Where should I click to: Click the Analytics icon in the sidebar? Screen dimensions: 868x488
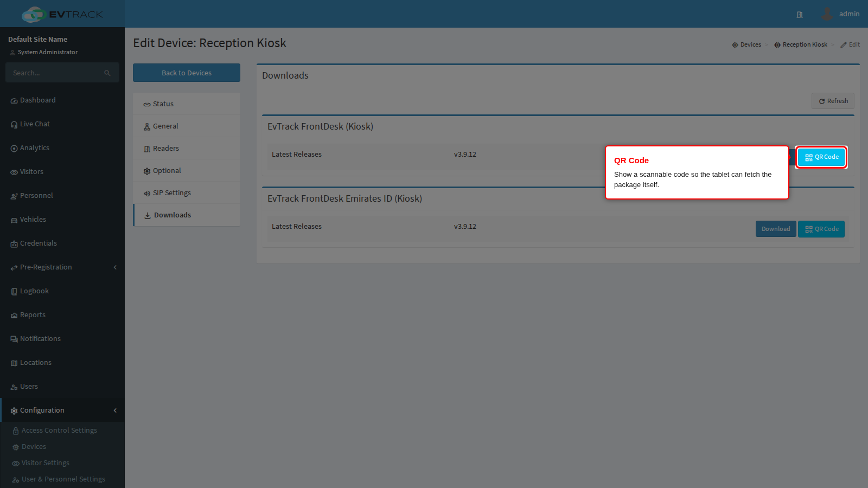[x=14, y=149]
